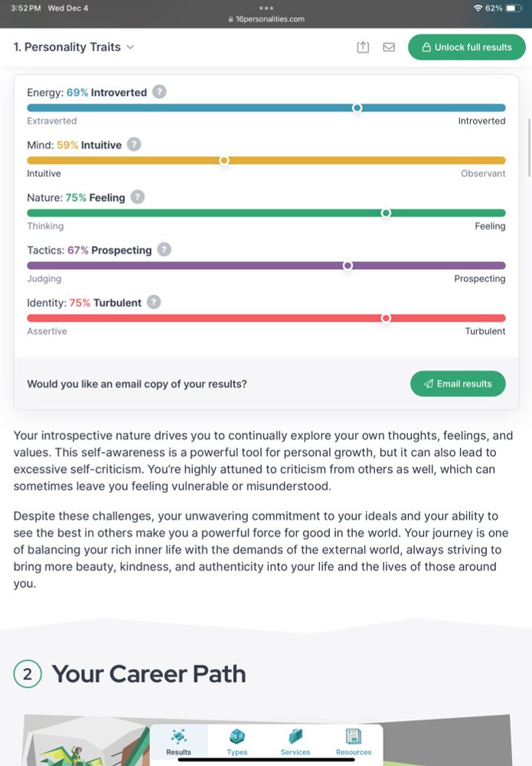
Task: Open the Resources tab
Action: (354, 742)
